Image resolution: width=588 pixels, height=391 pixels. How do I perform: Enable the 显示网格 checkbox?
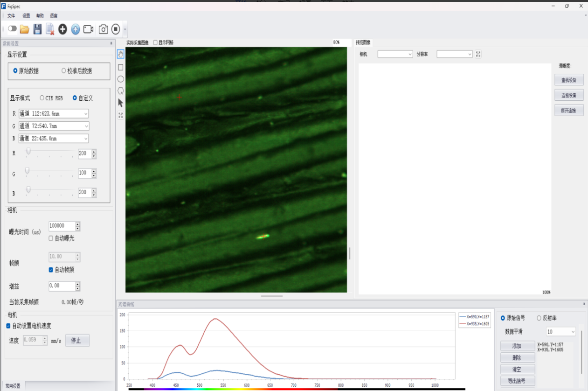[155, 42]
